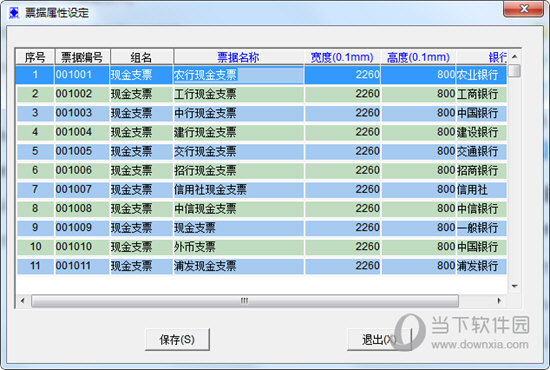Click the 浦发银行 bank cell
Screen dimensions: 550x370
click(x=482, y=266)
